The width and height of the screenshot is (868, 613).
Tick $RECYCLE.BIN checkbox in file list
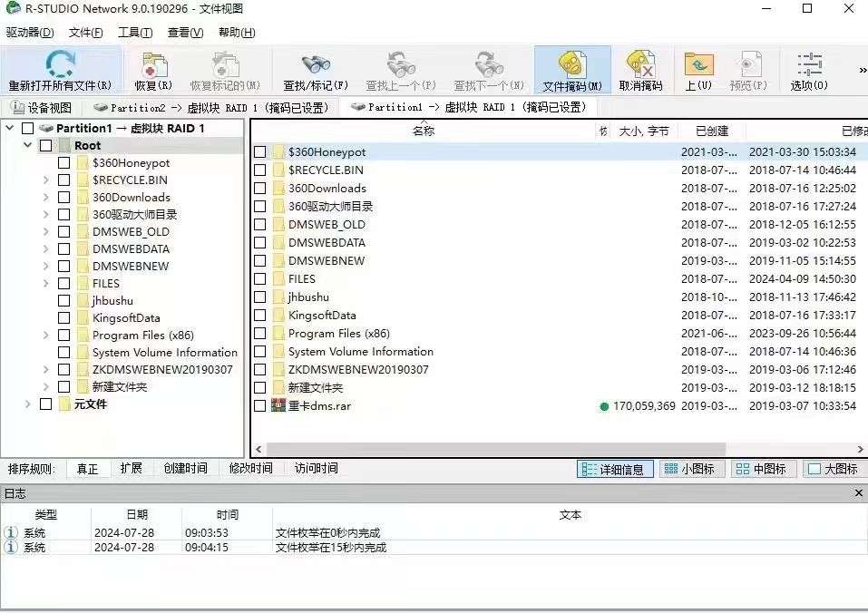pos(260,170)
